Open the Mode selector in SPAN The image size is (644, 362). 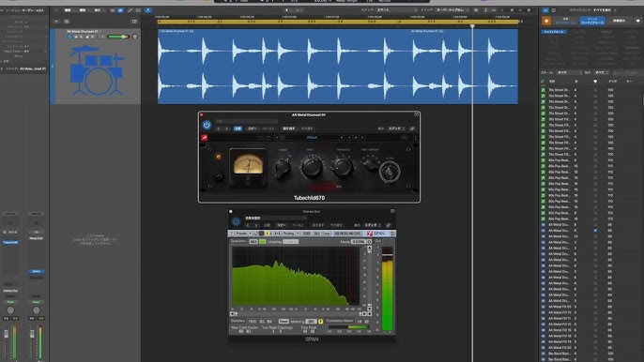point(359,241)
